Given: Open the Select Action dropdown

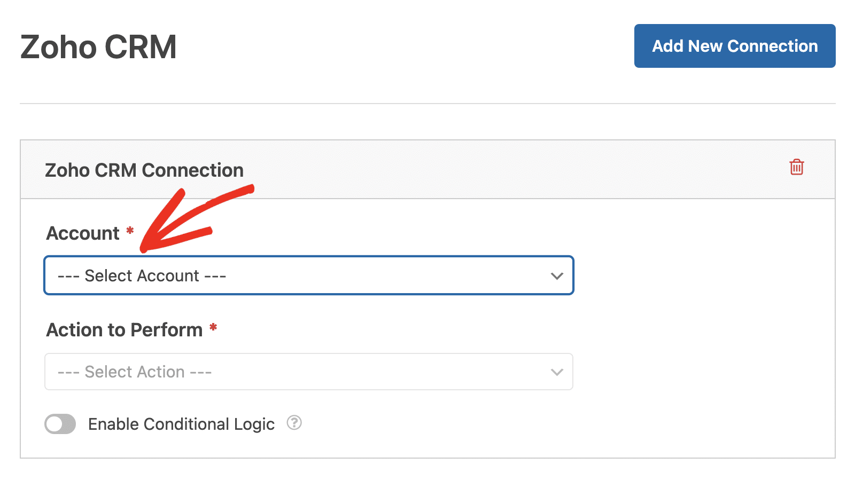Looking at the screenshot, I should [x=309, y=372].
